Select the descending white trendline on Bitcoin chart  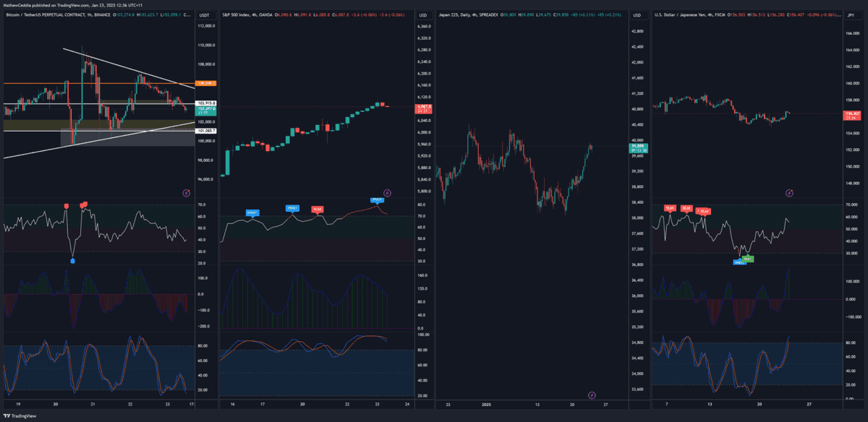pyautogui.click(x=129, y=69)
